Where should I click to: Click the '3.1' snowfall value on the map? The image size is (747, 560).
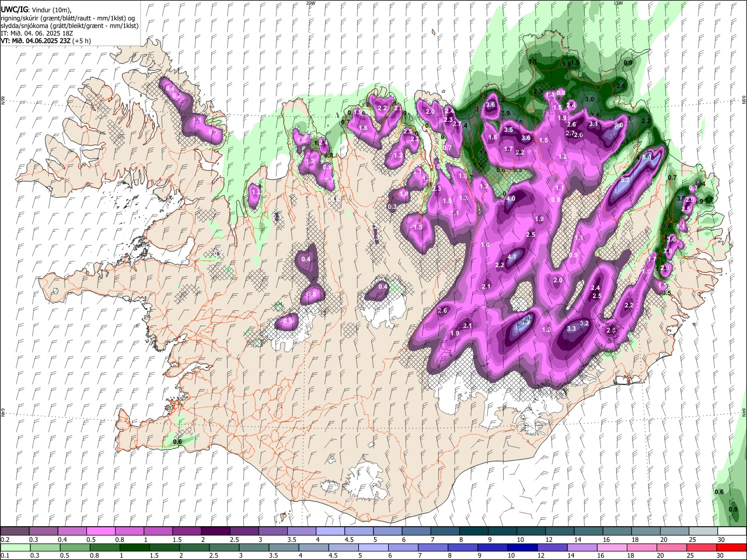594,124
